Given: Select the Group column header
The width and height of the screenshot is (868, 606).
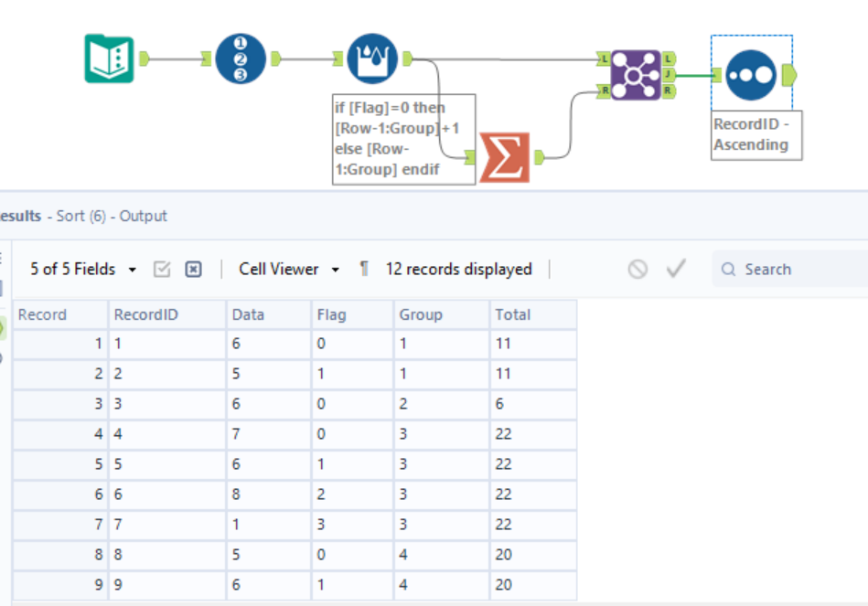Looking at the screenshot, I should pyautogui.click(x=441, y=314).
